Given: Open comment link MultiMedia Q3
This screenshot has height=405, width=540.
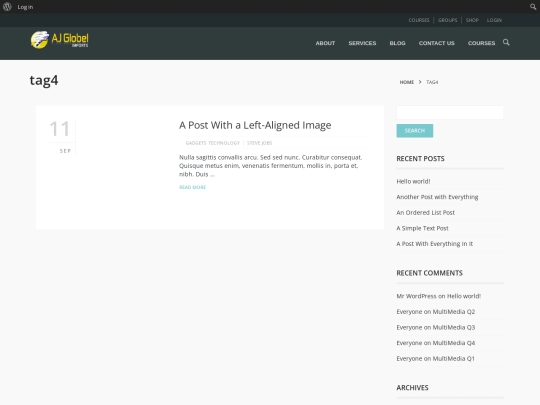Looking at the screenshot, I should pyautogui.click(x=454, y=327).
